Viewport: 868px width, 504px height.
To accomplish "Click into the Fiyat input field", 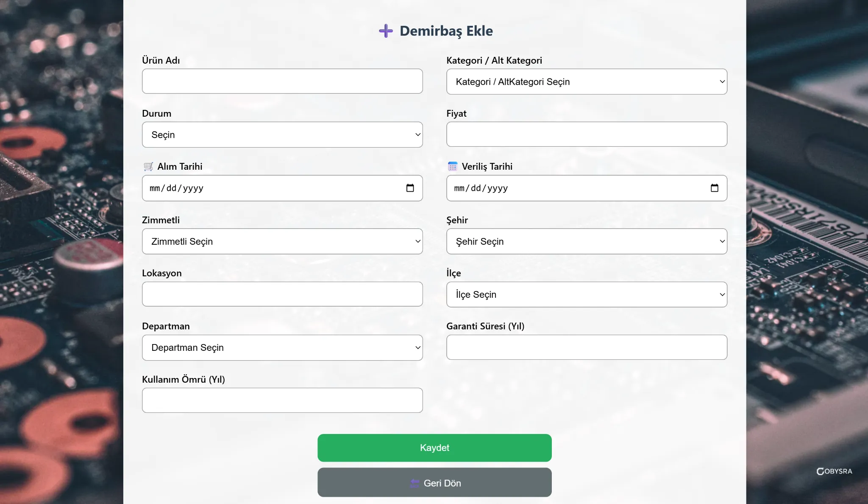I will pyautogui.click(x=587, y=134).
